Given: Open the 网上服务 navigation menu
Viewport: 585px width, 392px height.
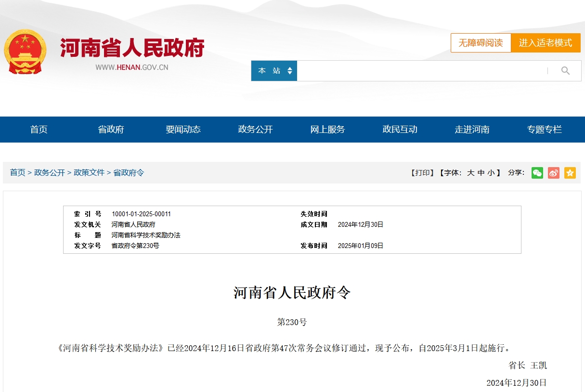Looking at the screenshot, I should [x=327, y=129].
